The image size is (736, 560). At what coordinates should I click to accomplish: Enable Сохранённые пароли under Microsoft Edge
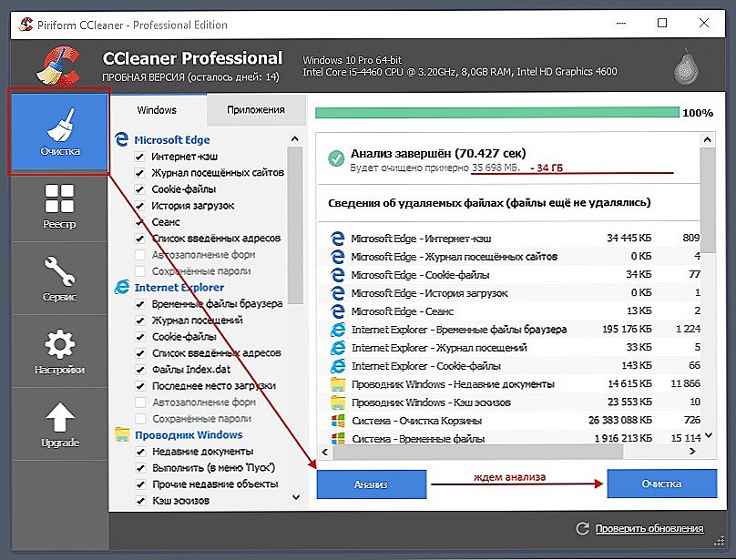click(139, 271)
